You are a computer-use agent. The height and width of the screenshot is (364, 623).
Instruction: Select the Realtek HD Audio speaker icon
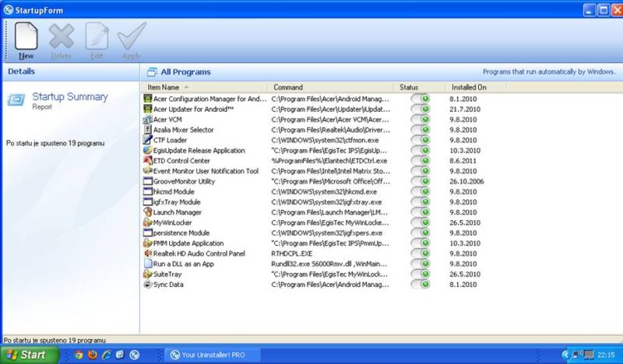pyautogui.click(x=148, y=254)
